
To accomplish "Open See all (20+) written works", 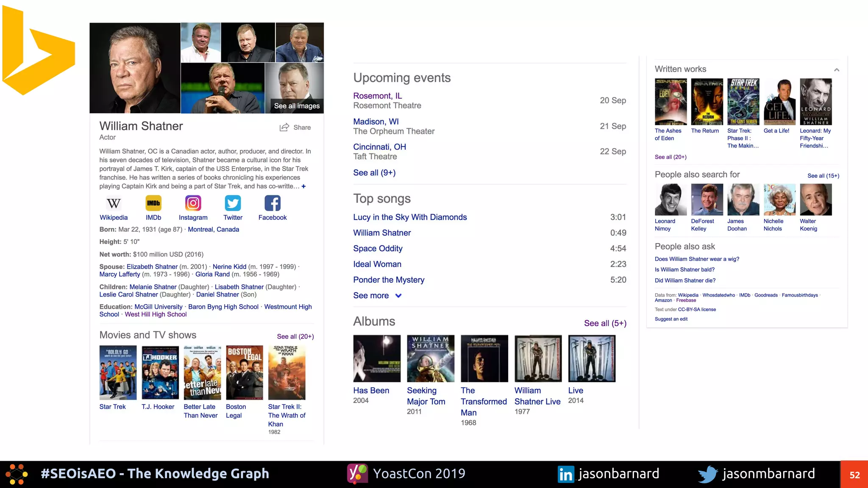I will click(670, 157).
